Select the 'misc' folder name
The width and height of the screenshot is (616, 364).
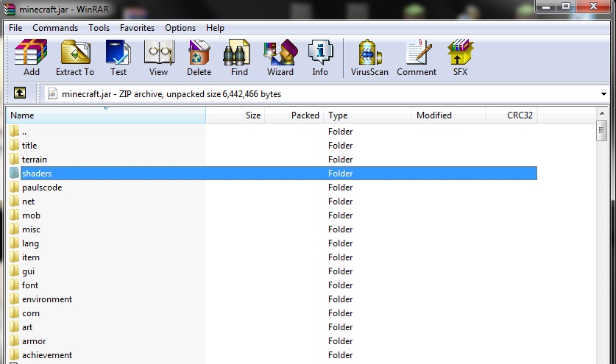31,229
